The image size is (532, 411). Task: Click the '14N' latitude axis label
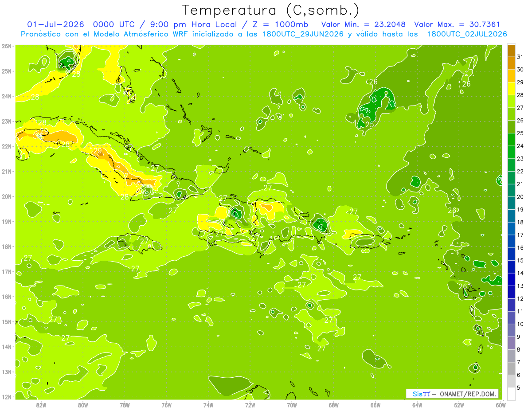click(6, 347)
